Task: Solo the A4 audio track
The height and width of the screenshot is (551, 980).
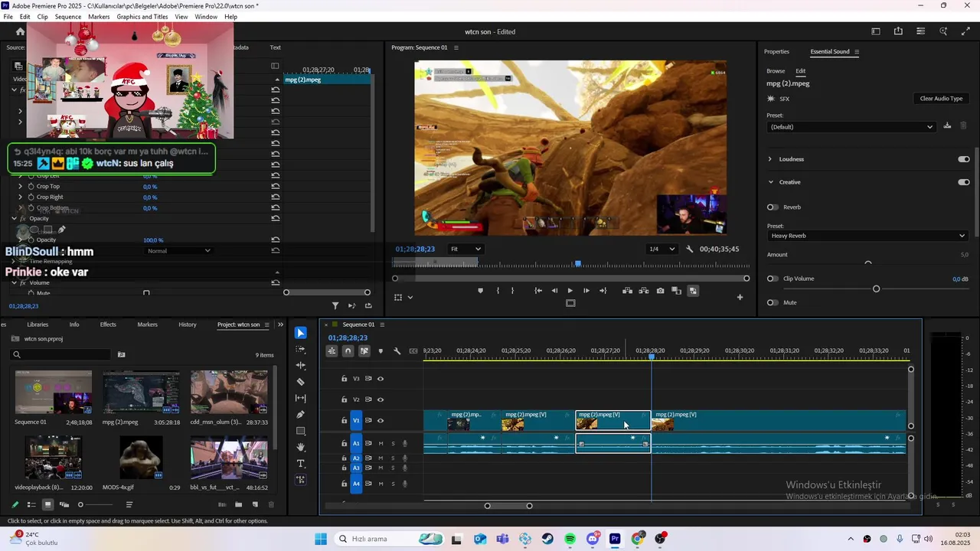Action: point(394,484)
